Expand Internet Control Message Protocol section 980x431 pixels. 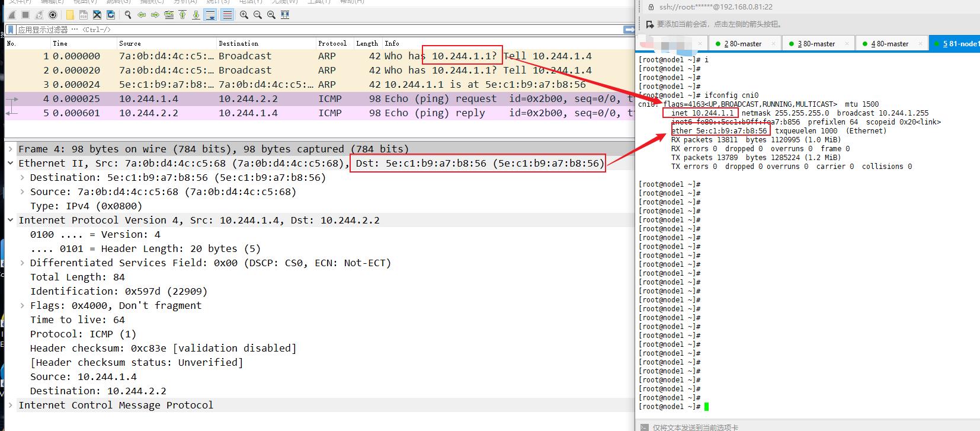11,405
